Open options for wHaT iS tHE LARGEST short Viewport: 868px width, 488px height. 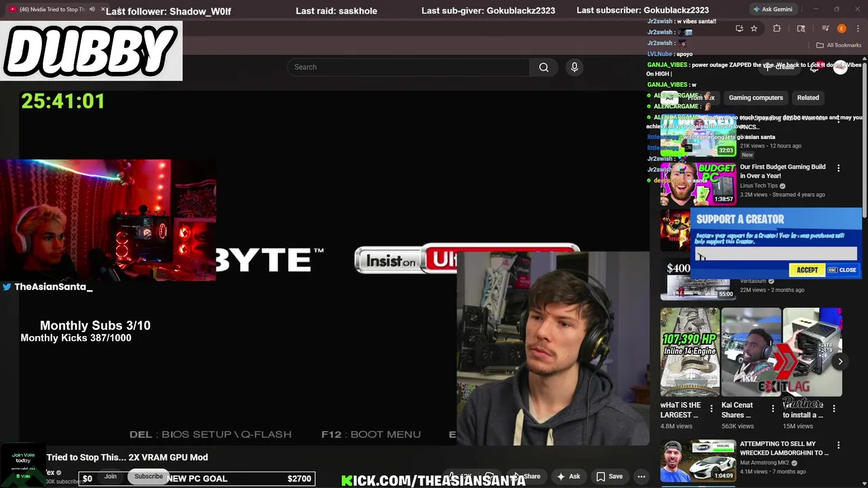click(711, 408)
